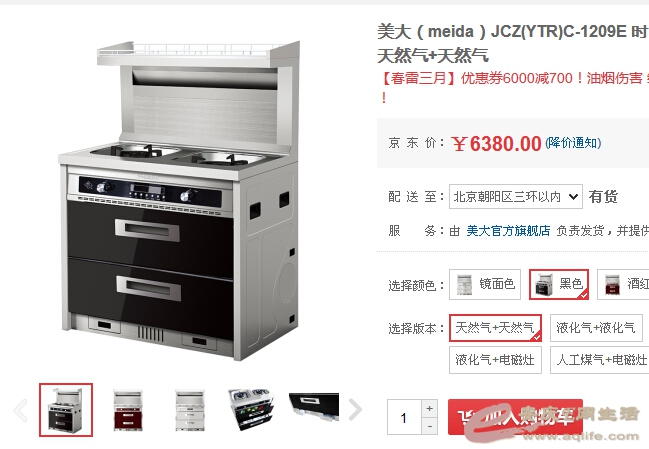The width and height of the screenshot is (649, 449).
Task: Select the 天然气+天然气 version
Action: (x=495, y=328)
